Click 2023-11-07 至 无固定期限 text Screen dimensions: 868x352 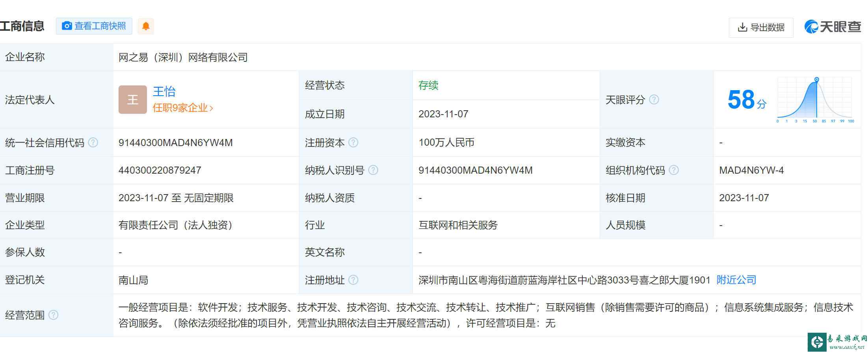[176, 198]
